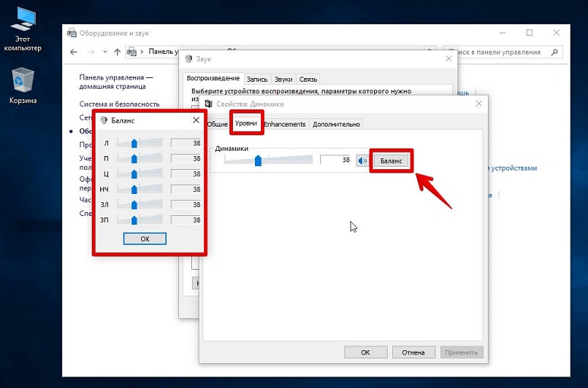Open the Дополнительно tab

(336, 124)
